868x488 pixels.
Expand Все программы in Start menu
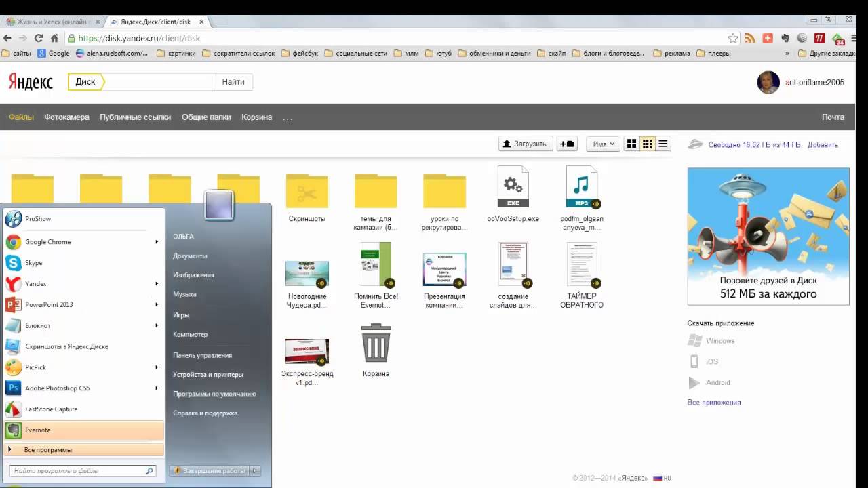pyautogui.click(x=83, y=450)
